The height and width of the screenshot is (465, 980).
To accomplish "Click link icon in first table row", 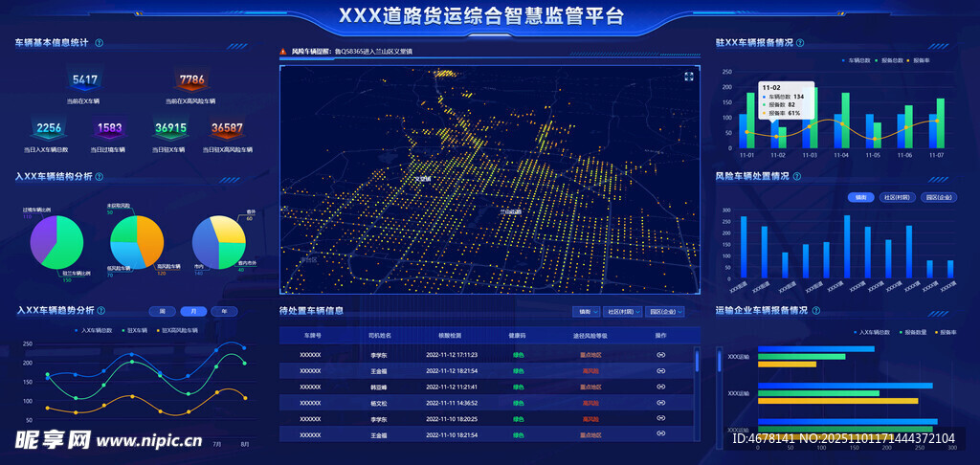I will coord(660,355).
